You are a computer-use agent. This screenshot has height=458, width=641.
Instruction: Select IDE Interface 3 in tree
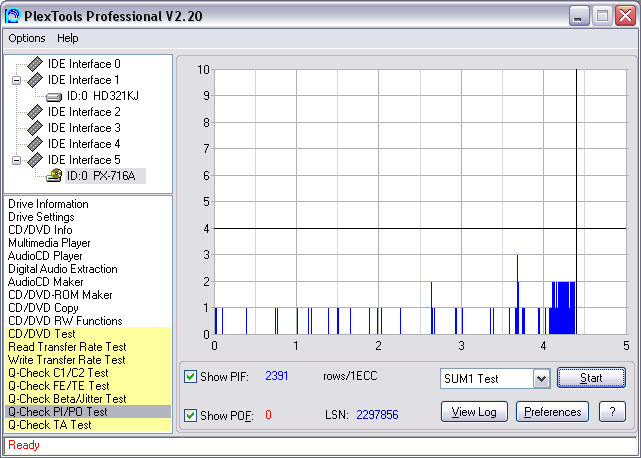[84, 128]
